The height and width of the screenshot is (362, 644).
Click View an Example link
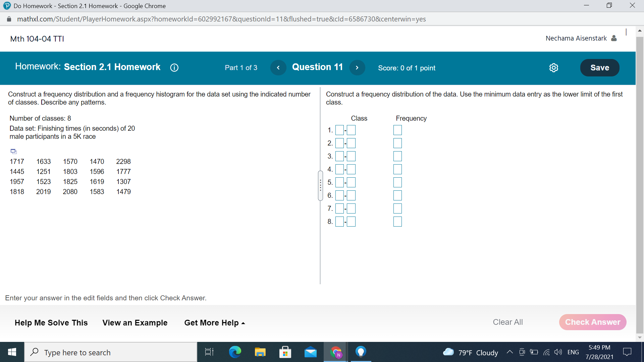click(135, 322)
